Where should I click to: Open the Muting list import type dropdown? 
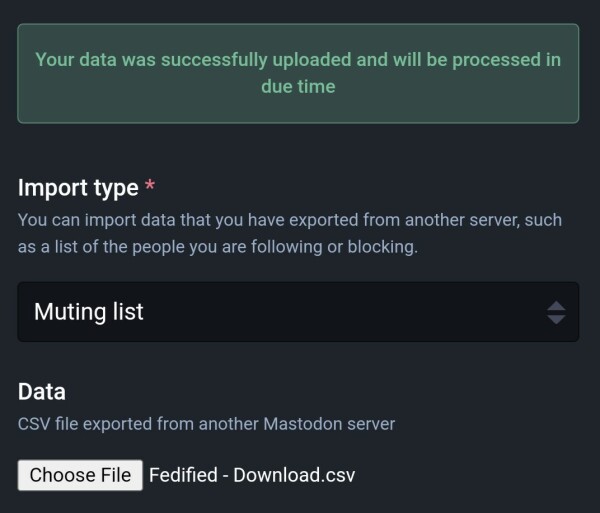point(298,312)
